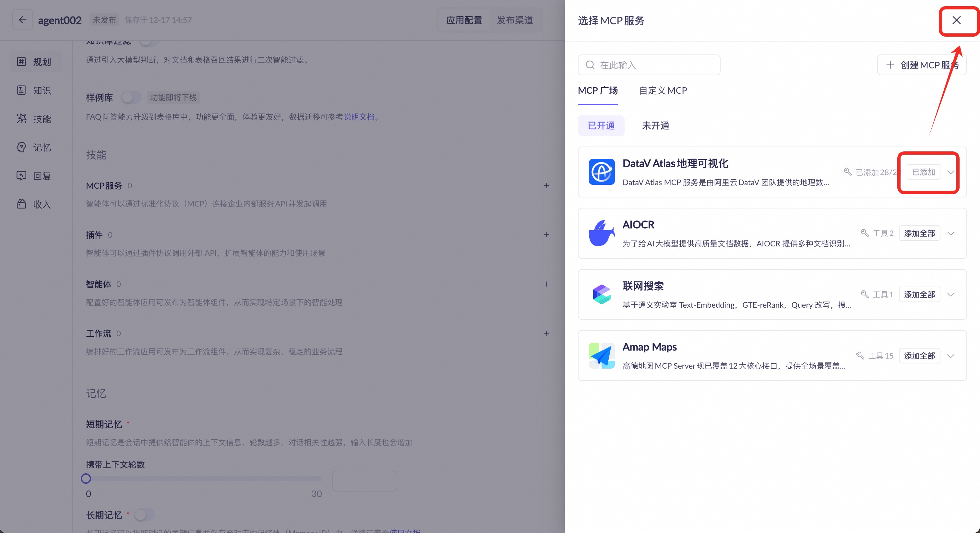Expand the DataV Atlas service chevron
The width and height of the screenshot is (980, 533).
[x=950, y=172]
